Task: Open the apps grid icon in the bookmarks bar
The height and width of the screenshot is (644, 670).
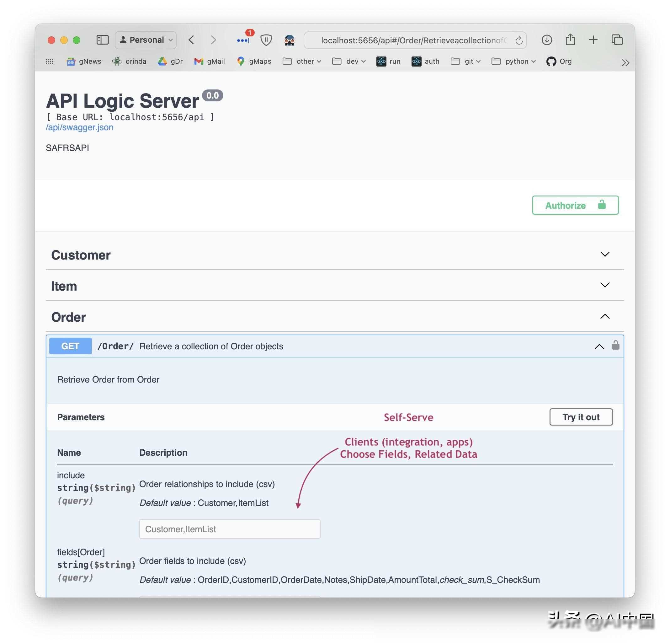Action: click(50, 62)
